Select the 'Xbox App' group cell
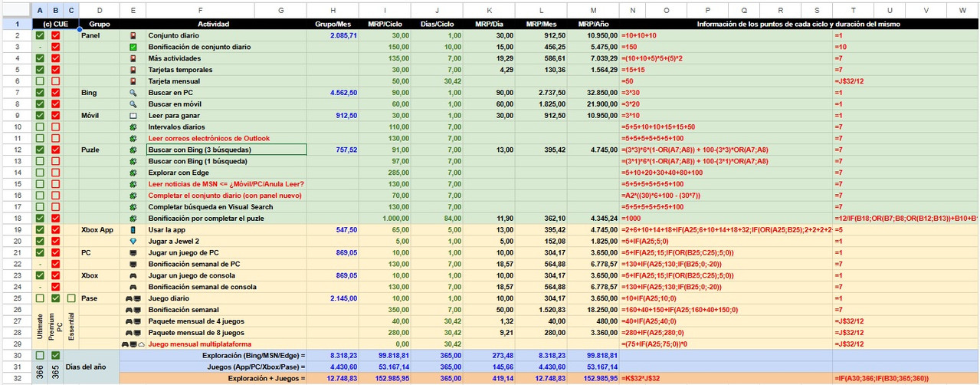980x385 pixels. coord(98,230)
